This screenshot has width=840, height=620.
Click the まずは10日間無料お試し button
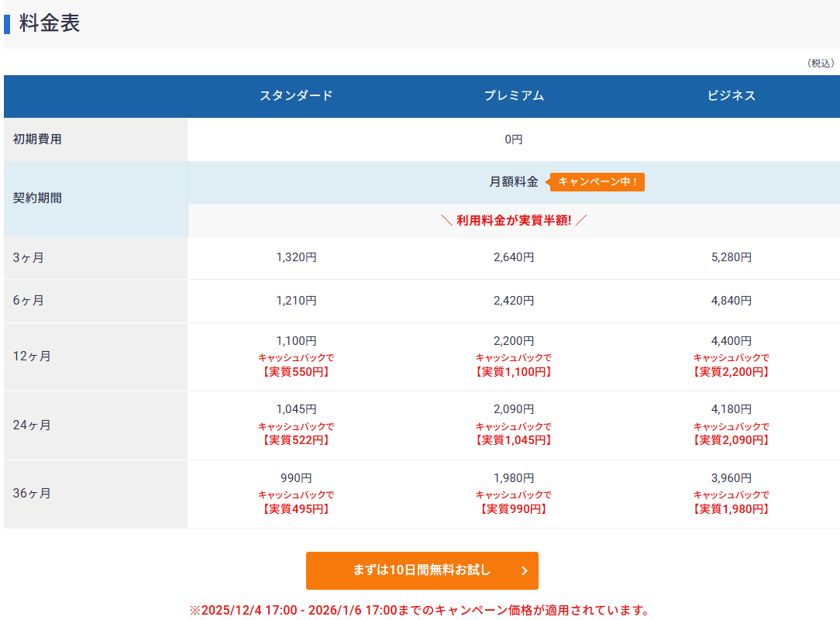(x=422, y=570)
